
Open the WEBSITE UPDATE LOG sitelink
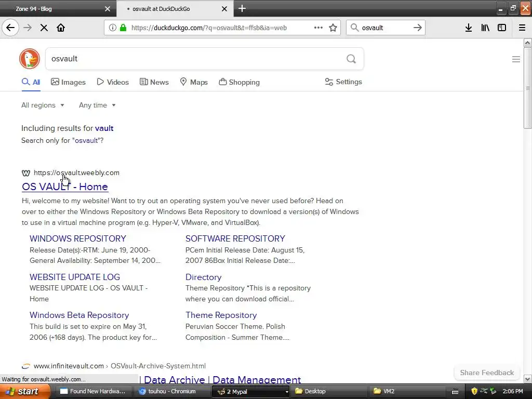point(75,277)
